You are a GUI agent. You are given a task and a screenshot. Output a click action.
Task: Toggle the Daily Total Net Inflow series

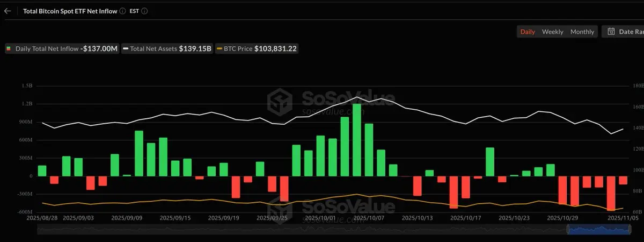click(x=62, y=48)
